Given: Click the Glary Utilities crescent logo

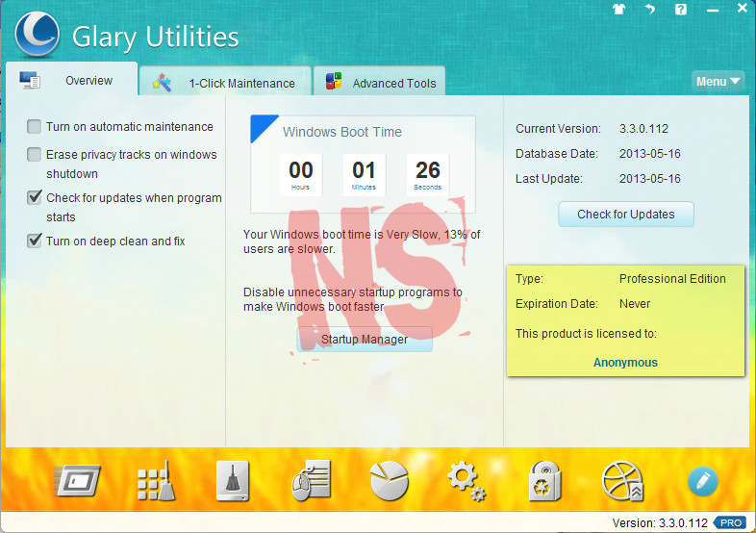Looking at the screenshot, I should point(38,35).
